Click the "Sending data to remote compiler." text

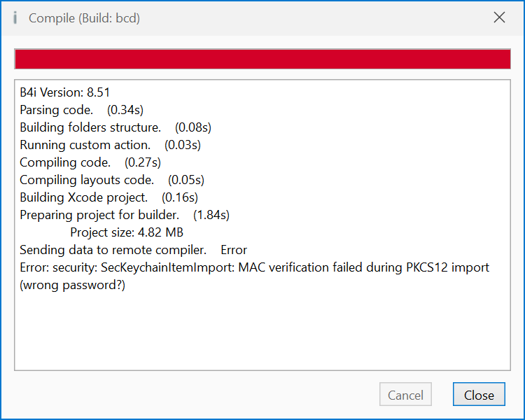pos(113,250)
